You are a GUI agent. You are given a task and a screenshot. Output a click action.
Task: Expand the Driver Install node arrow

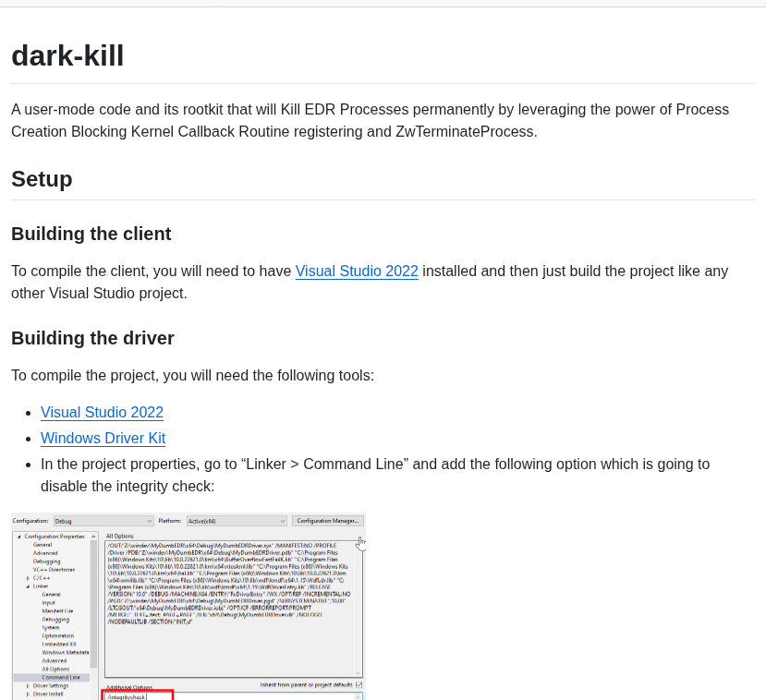[x=28, y=694]
